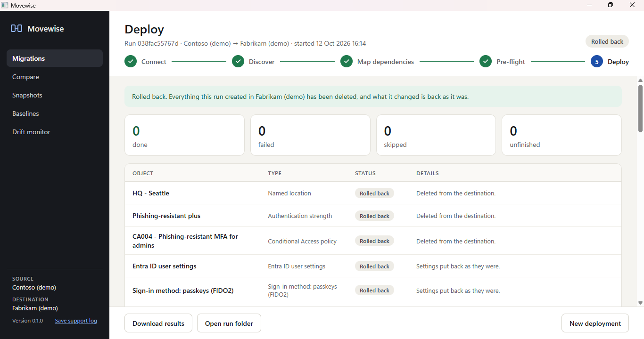Select the Map dependencies step label

(x=386, y=62)
